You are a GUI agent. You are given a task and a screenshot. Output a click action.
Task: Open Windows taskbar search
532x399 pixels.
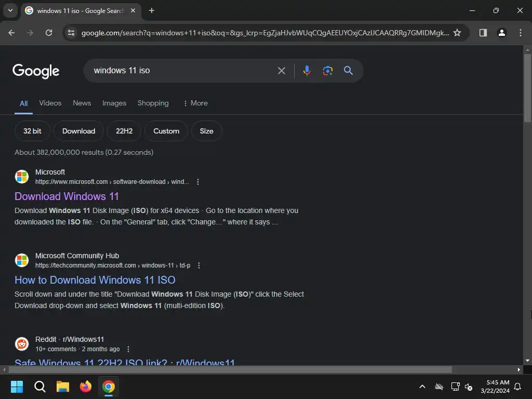click(39, 387)
